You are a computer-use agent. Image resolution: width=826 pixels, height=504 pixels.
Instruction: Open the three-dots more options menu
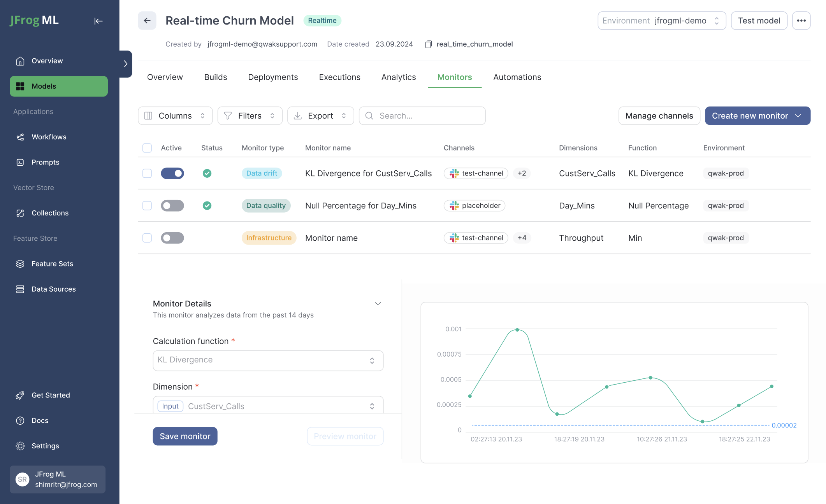tap(801, 21)
